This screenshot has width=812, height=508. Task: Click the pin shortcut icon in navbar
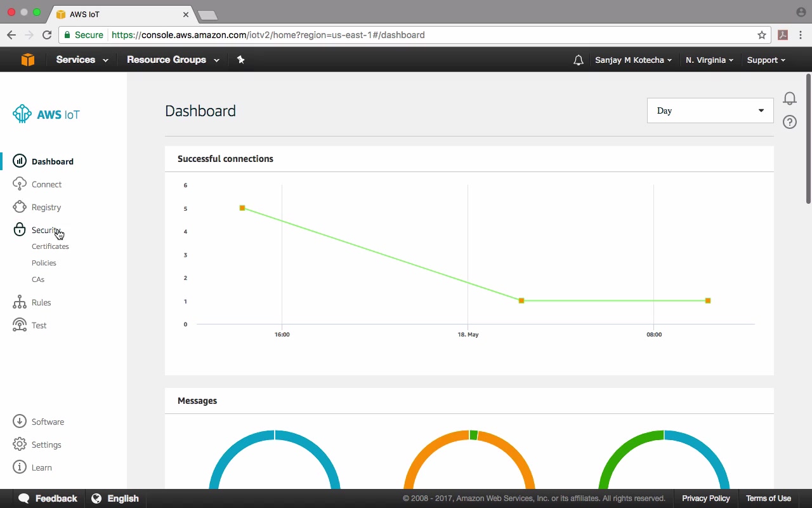(x=240, y=60)
